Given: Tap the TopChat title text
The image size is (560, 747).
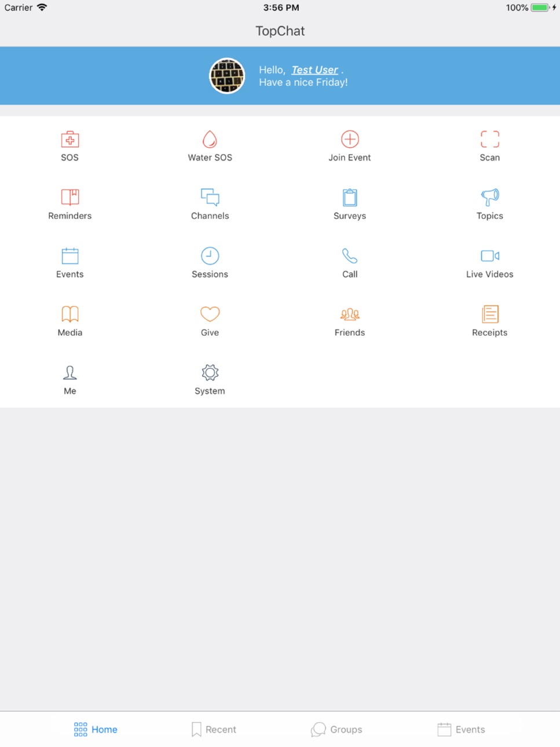Looking at the screenshot, I should tap(280, 31).
